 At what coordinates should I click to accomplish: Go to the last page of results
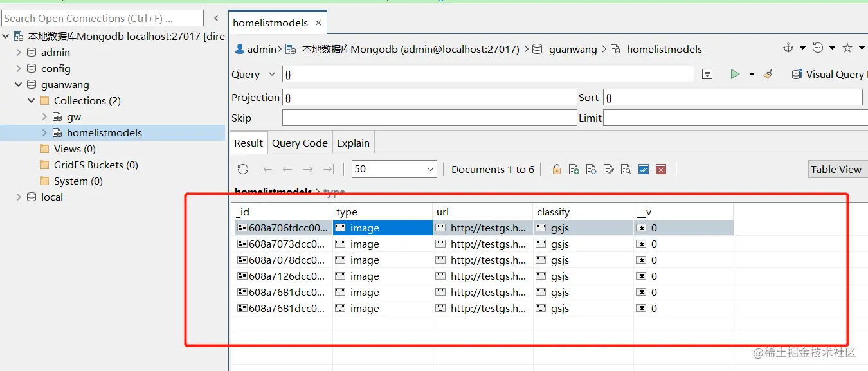pos(328,169)
